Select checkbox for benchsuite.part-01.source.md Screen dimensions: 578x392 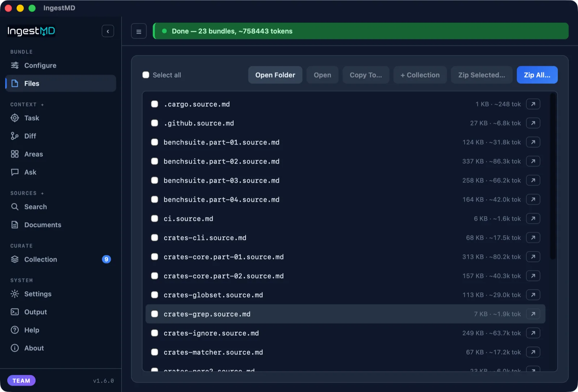pos(155,142)
